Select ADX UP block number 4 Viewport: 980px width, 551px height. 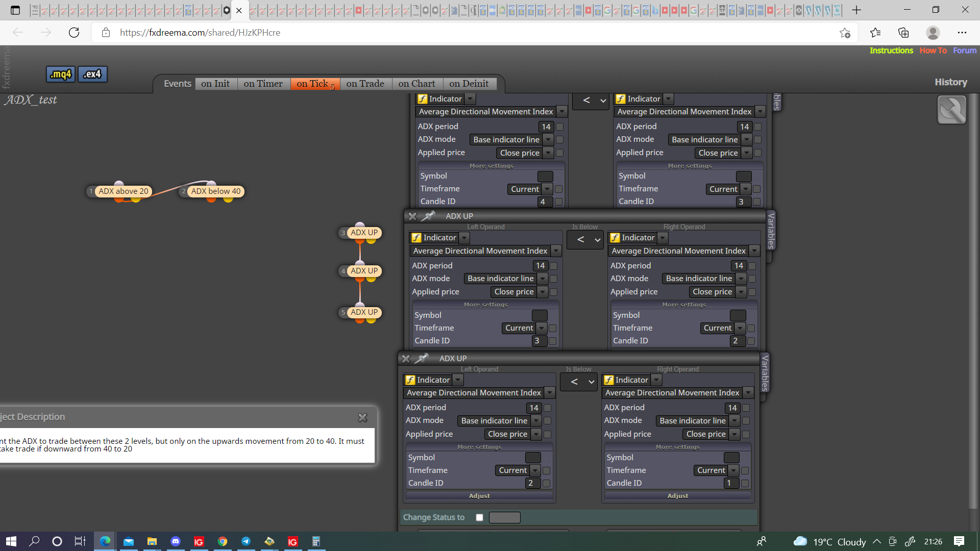pyautogui.click(x=364, y=271)
